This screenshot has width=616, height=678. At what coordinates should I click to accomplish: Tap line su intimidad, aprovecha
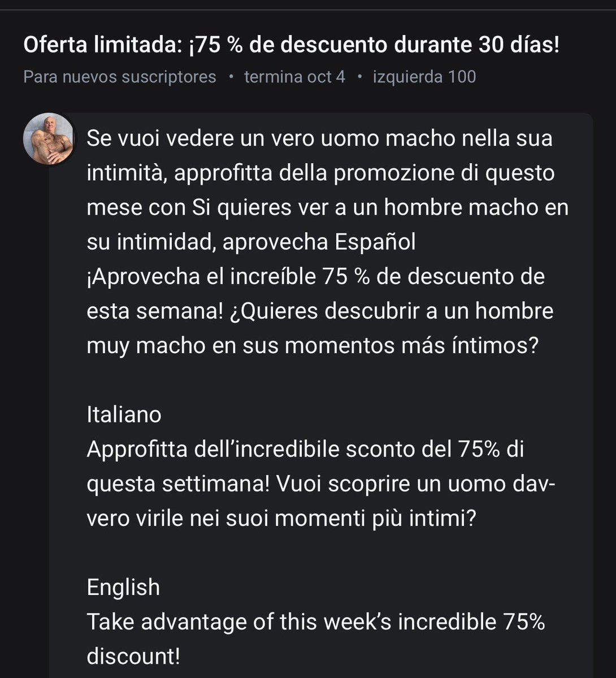pyautogui.click(x=208, y=242)
